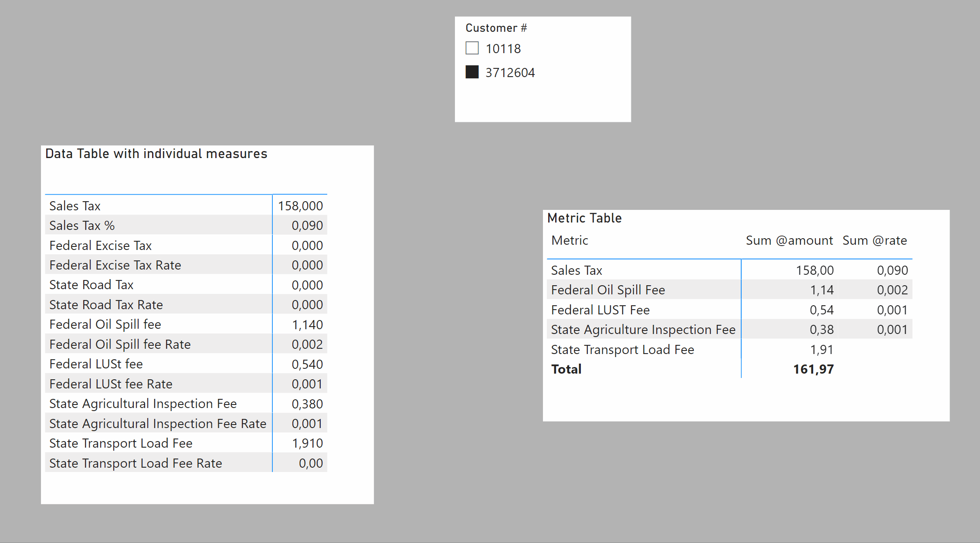Click the 158,000 value cell
980x543 pixels.
click(300, 206)
